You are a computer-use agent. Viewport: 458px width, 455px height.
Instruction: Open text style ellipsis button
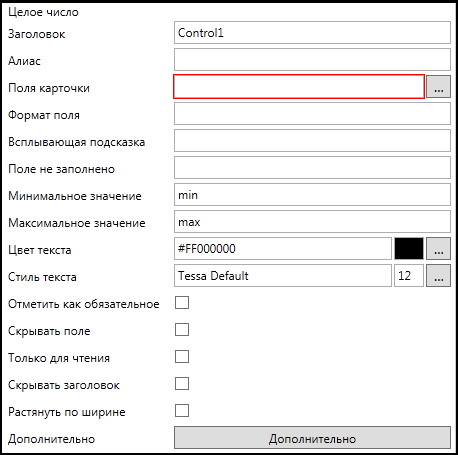pos(438,276)
